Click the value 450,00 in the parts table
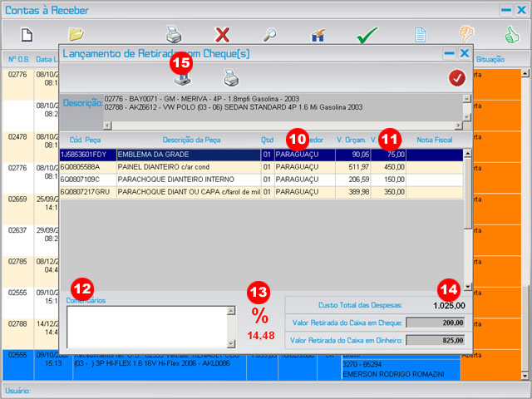The image size is (532, 399). (x=394, y=167)
